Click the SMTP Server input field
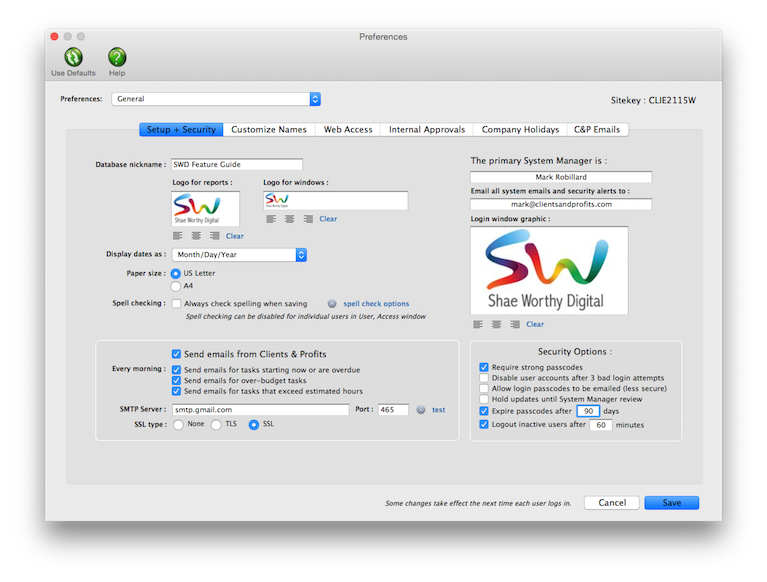Viewport: 767px width, 582px height. tap(260, 410)
